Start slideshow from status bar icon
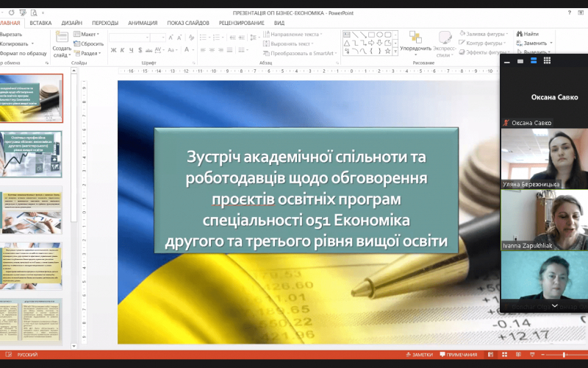The width and height of the screenshot is (588, 368). pos(532,355)
